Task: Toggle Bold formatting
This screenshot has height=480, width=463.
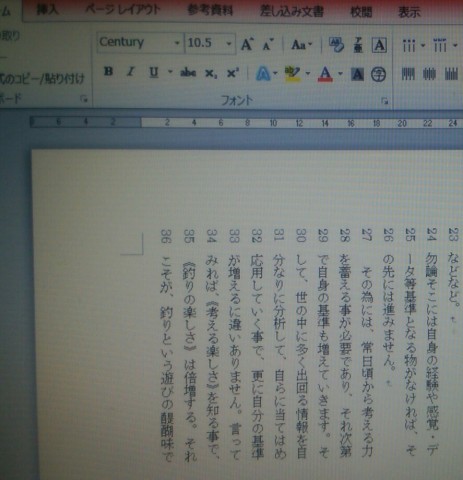Action: [x=108, y=72]
